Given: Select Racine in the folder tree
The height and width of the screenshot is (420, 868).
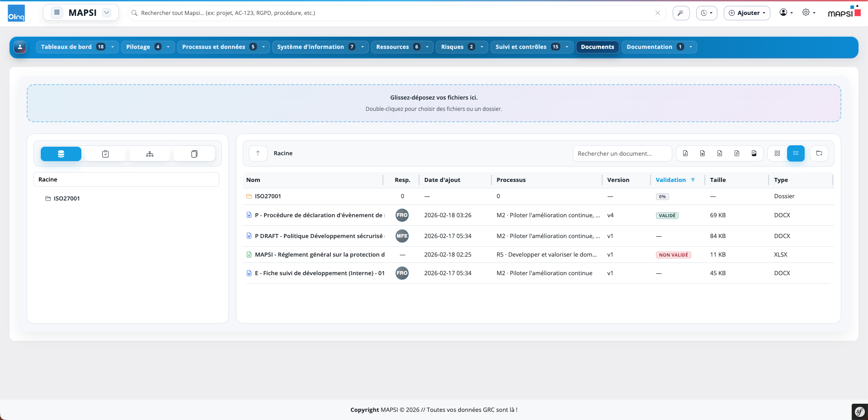Looking at the screenshot, I should 126,180.
